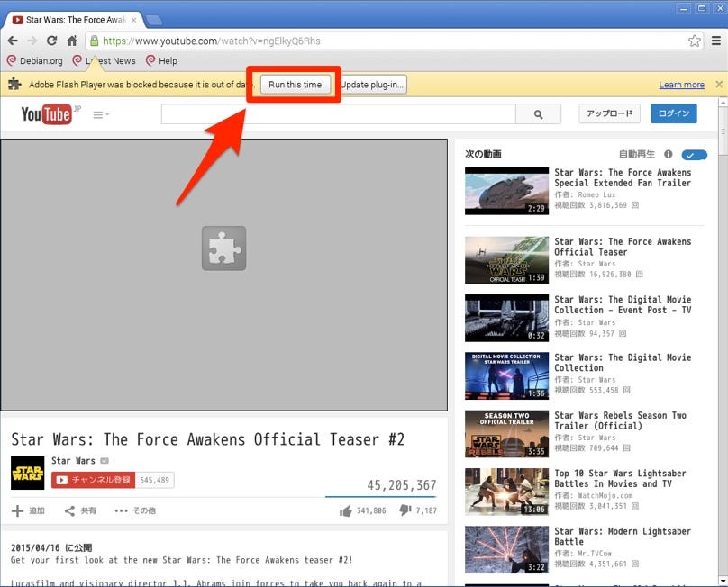Click the チャンネル登録 subscribe button
Screen dimensions: 728x587
94,480
